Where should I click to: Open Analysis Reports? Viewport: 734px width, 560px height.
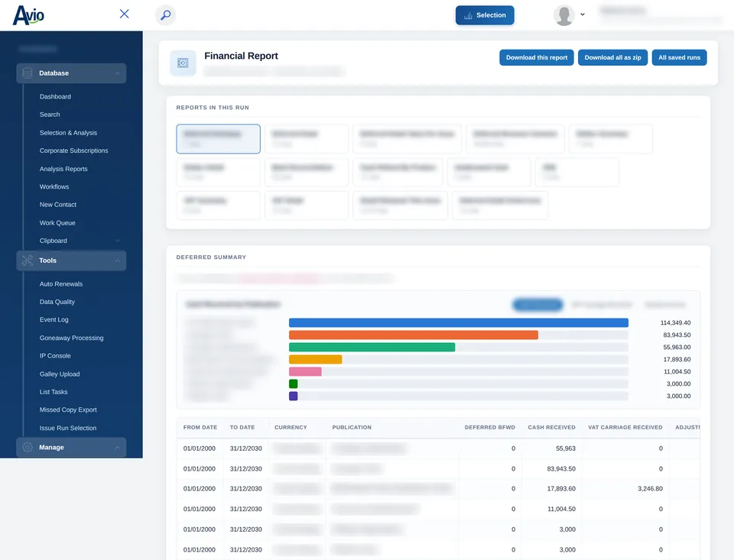tap(63, 169)
